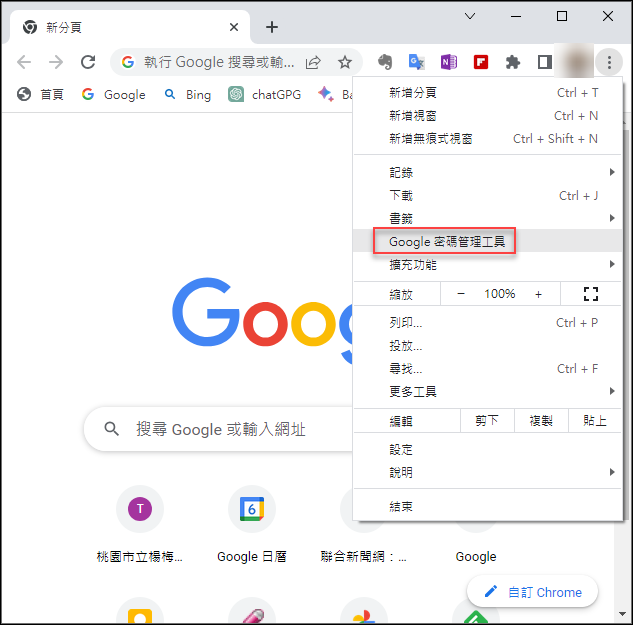Click the magnifier icon in search box
Image resolution: width=633 pixels, height=625 pixels.
coord(111,429)
